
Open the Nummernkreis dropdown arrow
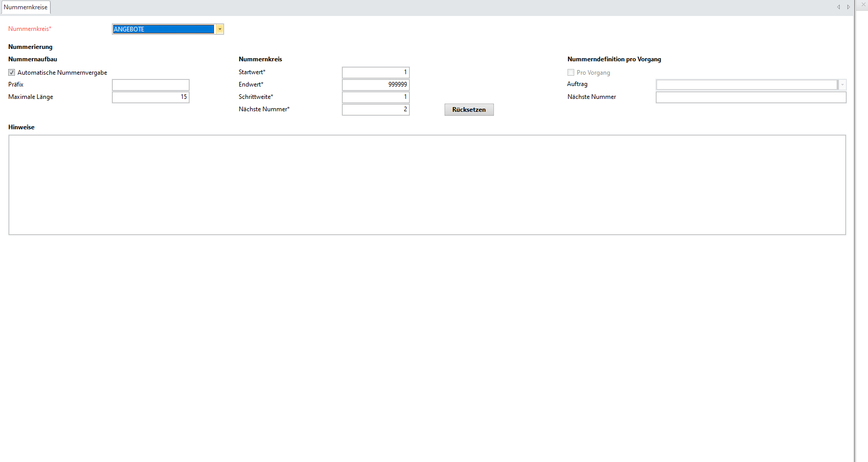[220, 29]
